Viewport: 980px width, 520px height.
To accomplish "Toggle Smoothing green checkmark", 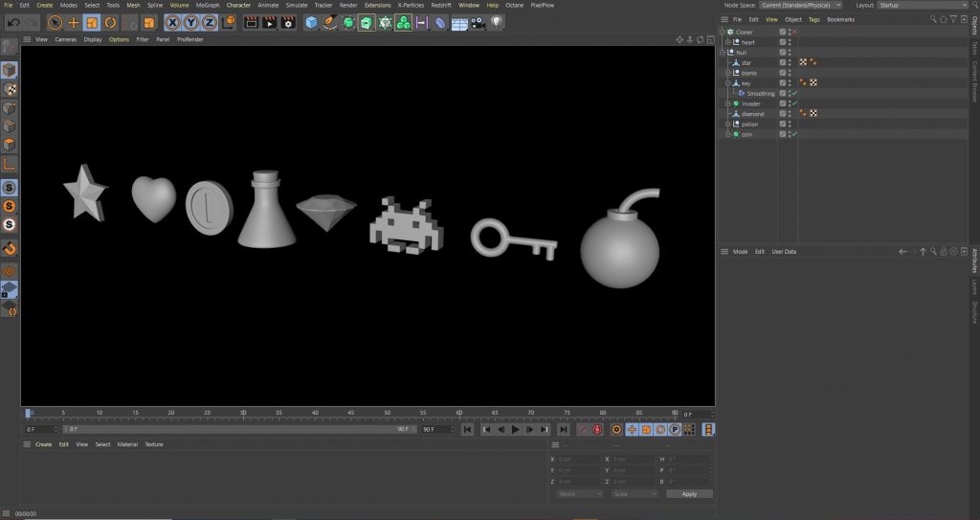I will tap(794, 93).
